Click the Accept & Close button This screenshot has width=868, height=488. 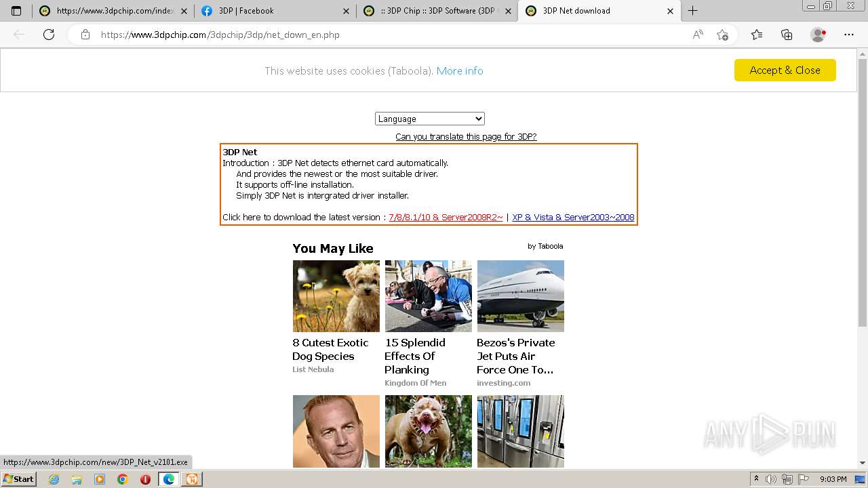785,70
